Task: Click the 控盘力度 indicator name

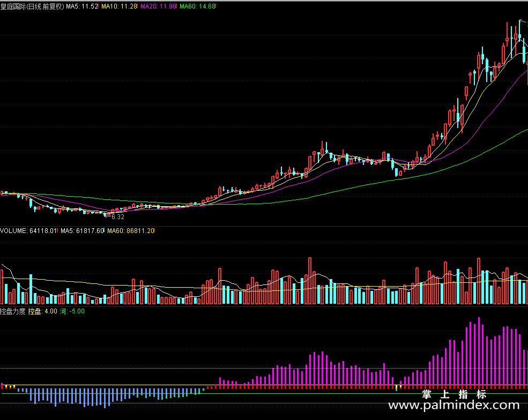Action: point(13,311)
